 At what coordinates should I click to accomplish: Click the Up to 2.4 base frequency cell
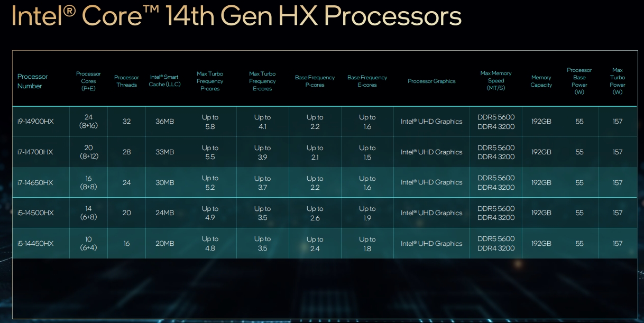tap(315, 244)
